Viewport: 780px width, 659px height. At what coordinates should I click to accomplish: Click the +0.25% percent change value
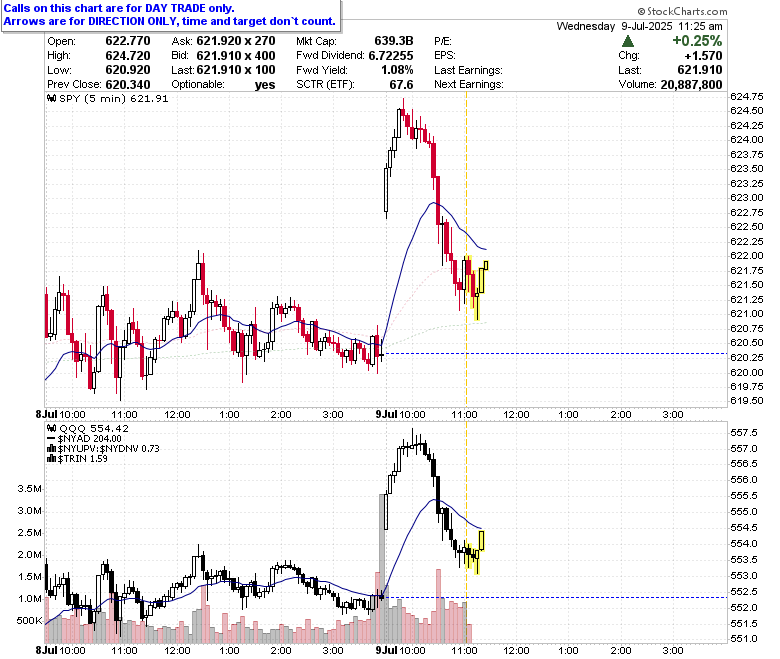pyautogui.click(x=697, y=41)
